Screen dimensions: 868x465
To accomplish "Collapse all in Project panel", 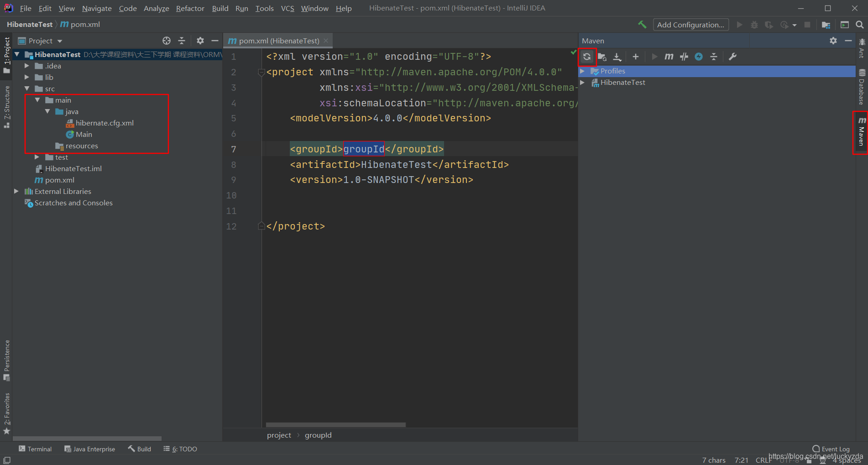I will [x=182, y=41].
